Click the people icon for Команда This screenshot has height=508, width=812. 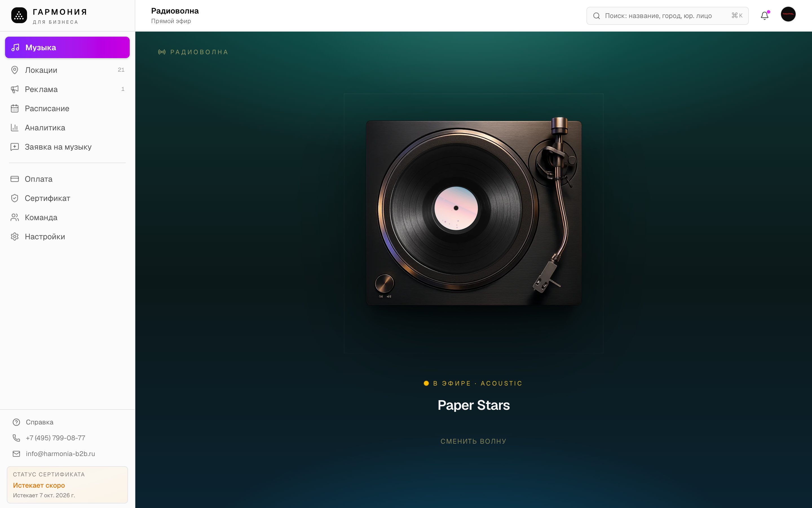tap(15, 217)
